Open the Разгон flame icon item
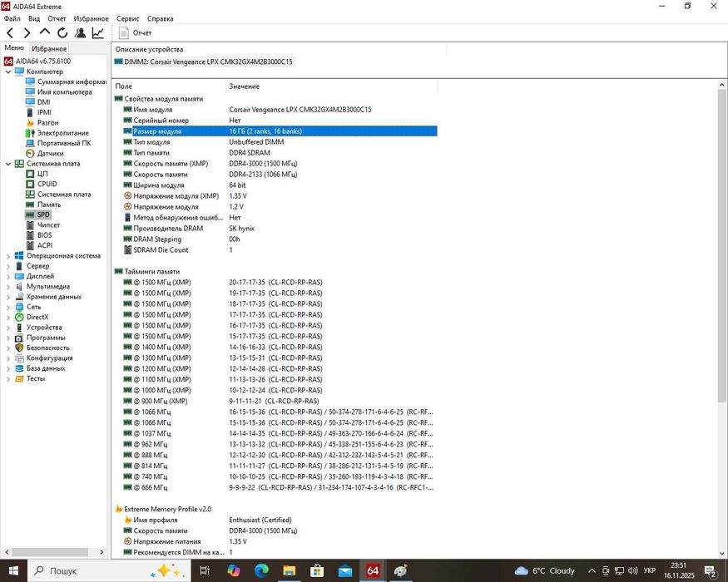This screenshot has width=728, height=582. coord(30,122)
